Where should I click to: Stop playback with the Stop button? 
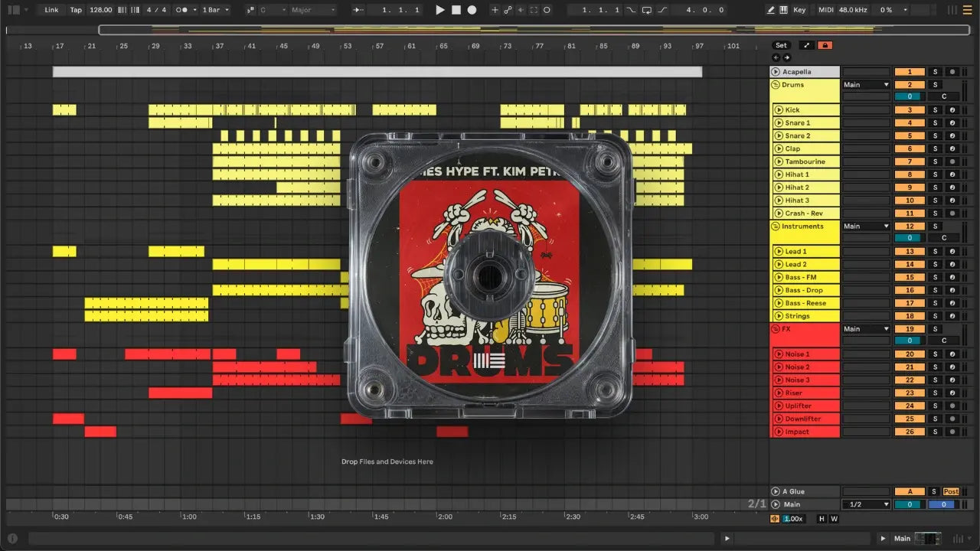click(x=456, y=10)
